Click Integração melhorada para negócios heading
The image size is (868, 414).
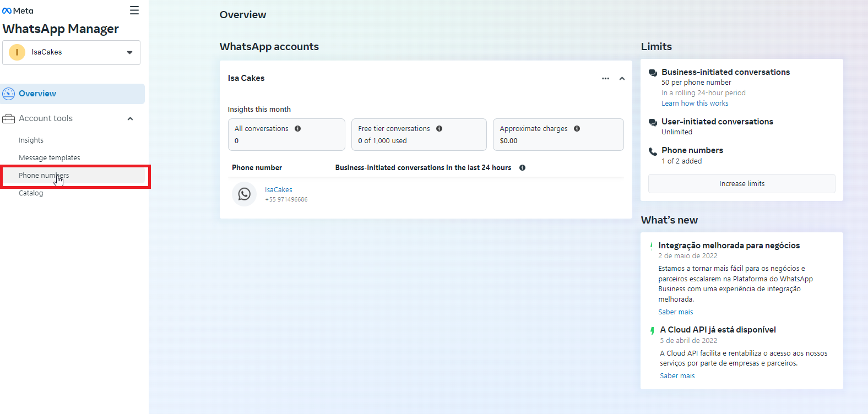click(729, 246)
